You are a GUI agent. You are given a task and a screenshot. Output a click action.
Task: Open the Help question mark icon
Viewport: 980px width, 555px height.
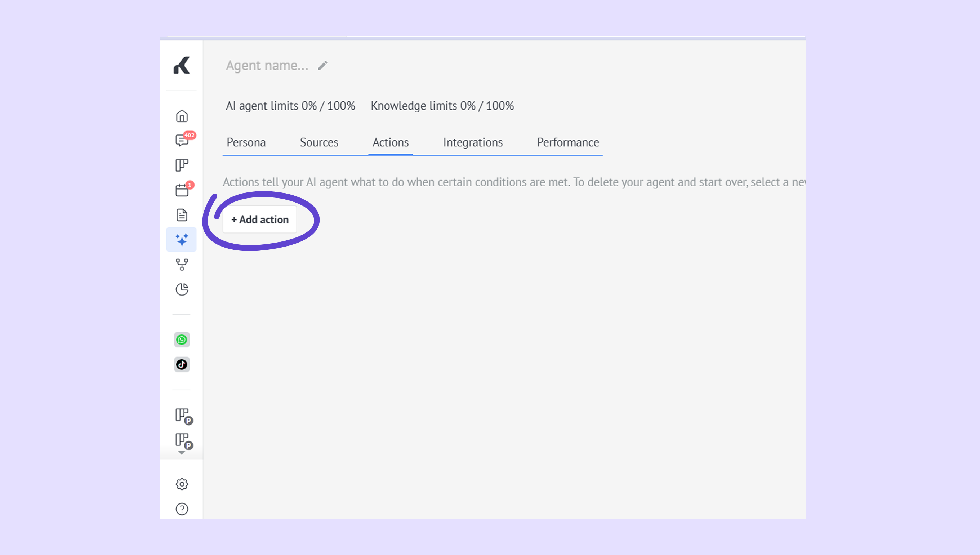182,509
